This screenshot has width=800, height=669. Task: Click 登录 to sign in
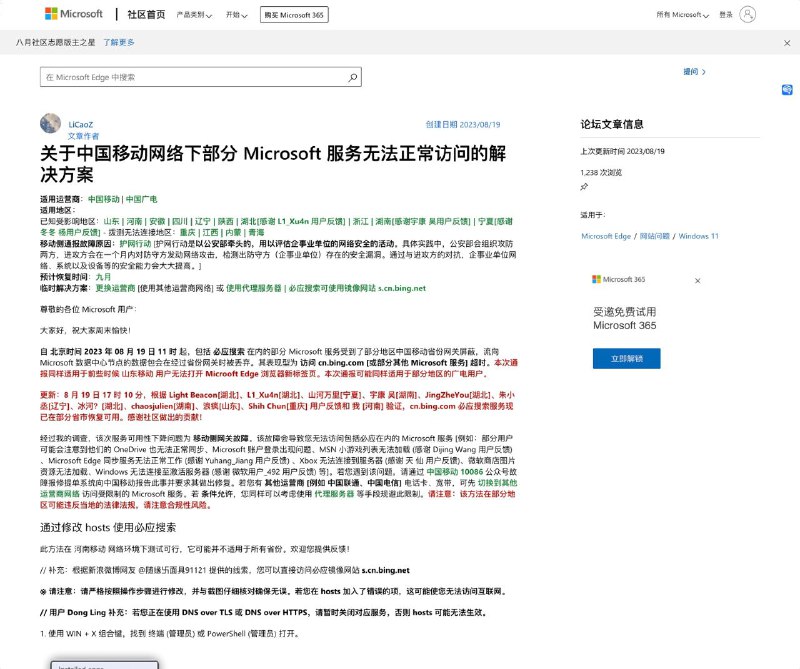point(726,14)
